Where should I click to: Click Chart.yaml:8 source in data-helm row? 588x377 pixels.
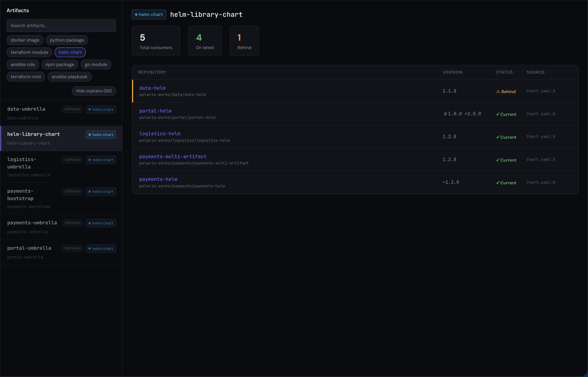pos(541,91)
